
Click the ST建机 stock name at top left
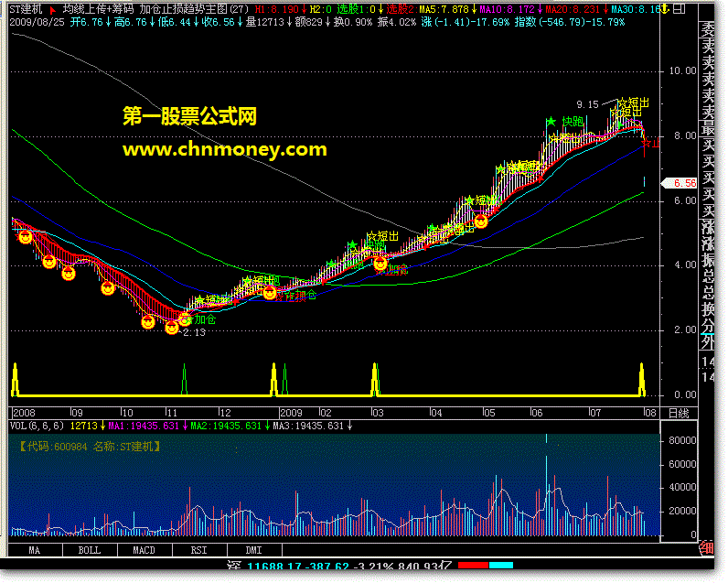[26, 9]
